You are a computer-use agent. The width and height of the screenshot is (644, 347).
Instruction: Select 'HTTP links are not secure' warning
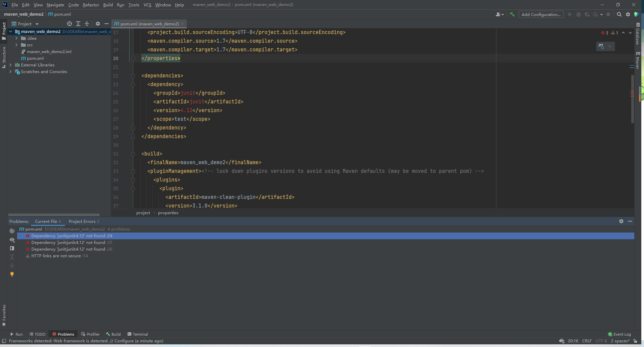click(56, 256)
